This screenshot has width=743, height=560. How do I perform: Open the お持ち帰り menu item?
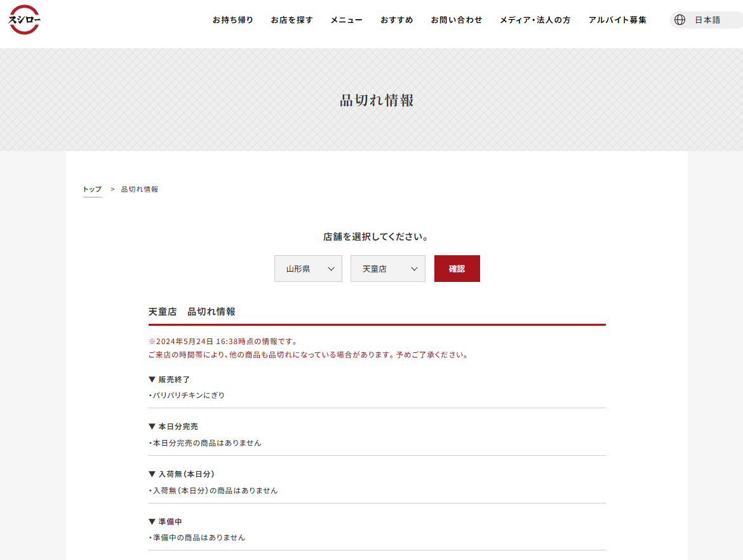(x=233, y=20)
